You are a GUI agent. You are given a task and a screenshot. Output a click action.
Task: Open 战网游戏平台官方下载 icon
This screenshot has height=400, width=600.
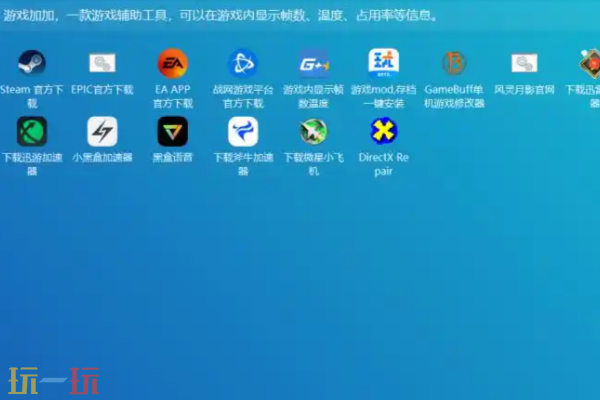tap(243, 63)
